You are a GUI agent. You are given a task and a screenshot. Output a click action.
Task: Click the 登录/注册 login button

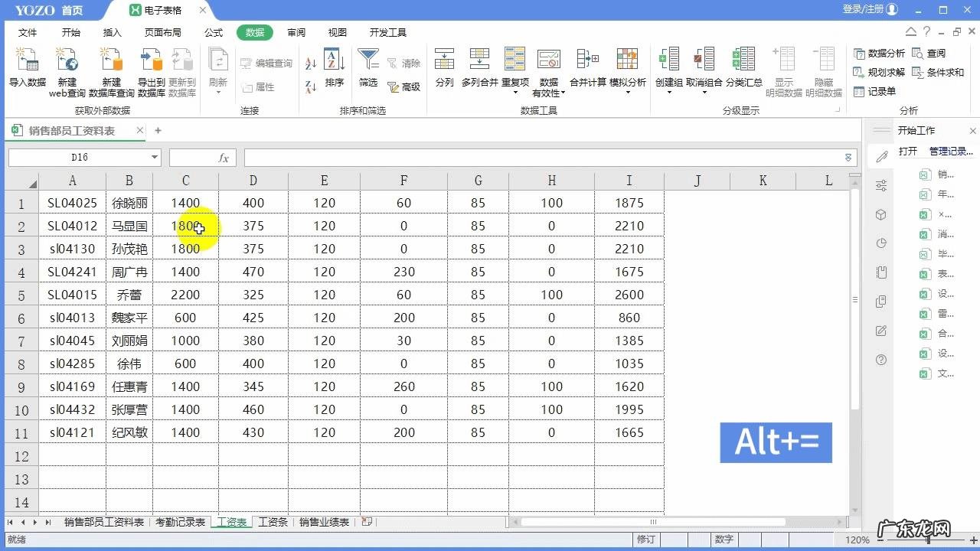[862, 9]
